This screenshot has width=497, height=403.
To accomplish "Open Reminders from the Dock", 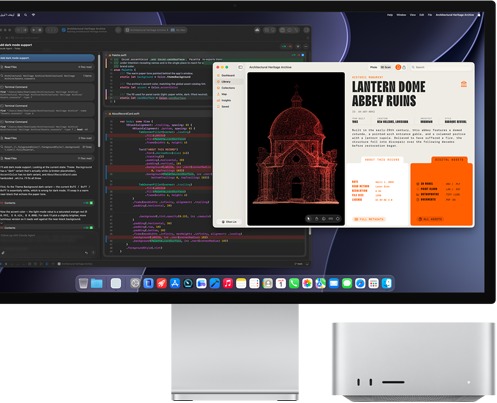I will 254,284.
